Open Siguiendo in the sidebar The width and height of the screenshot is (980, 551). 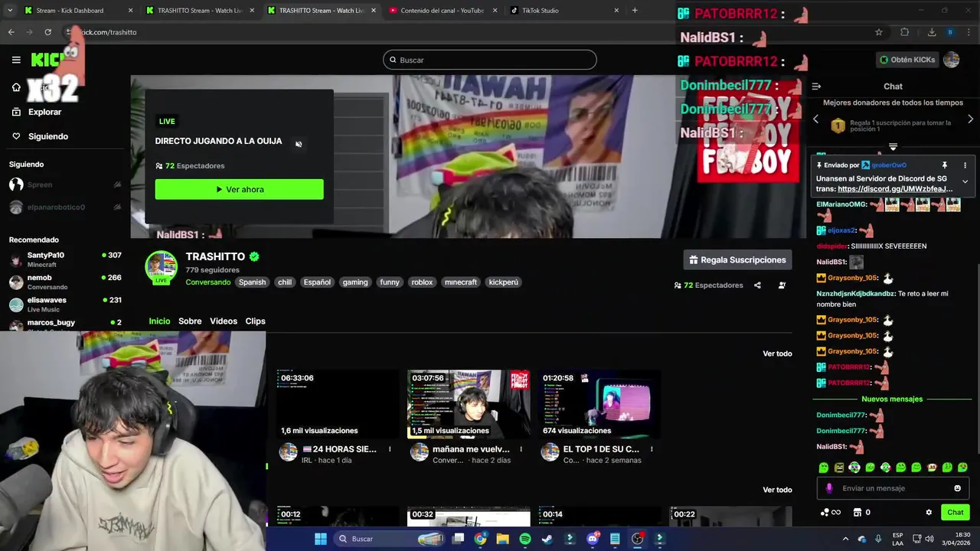(x=40, y=136)
